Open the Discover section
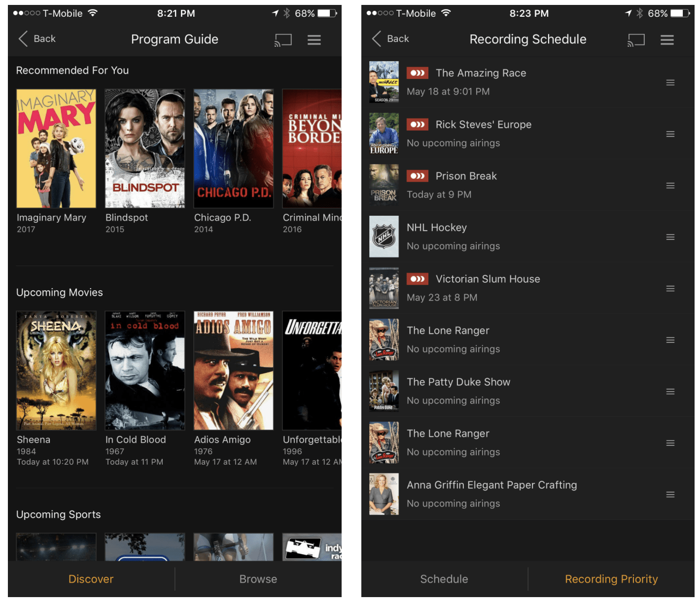Viewport: 700px width, 604px height. tap(91, 579)
